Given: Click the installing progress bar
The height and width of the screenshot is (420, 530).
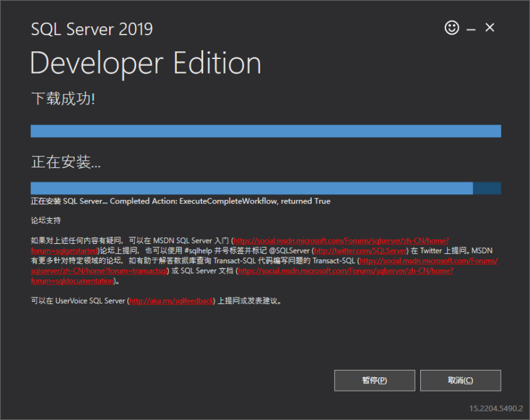Looking at the screenshot, I should (266, 188).
